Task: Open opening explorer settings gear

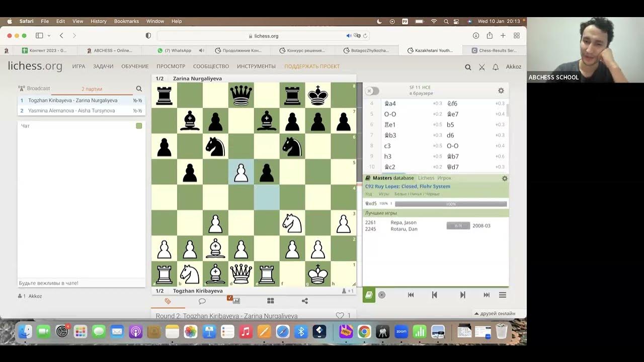Action: 505,178
